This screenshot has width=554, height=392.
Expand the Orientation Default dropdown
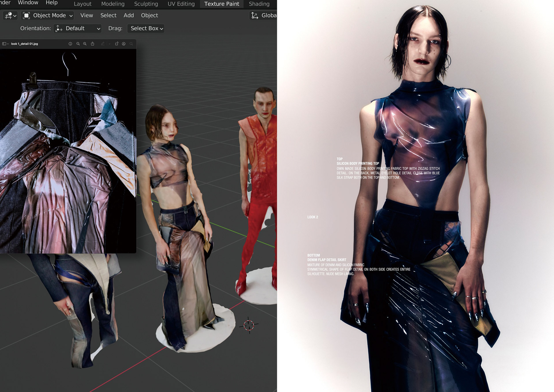coord(78,29)
